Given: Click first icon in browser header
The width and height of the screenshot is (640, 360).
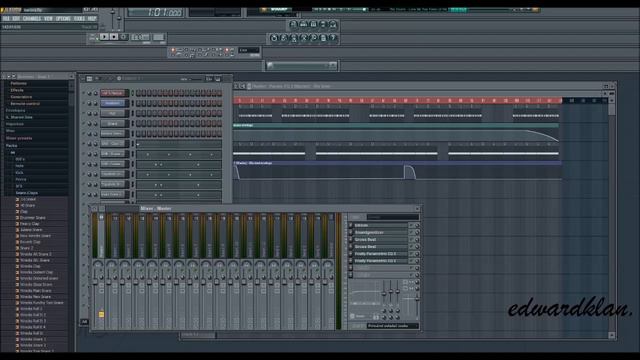Looking at the screenshot, I should coord(4,76).
